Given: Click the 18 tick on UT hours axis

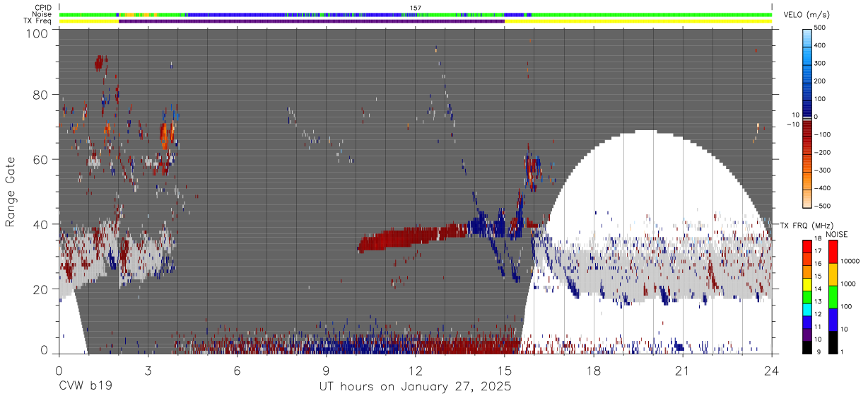Looking at the screenshot, I should point(594,371).
